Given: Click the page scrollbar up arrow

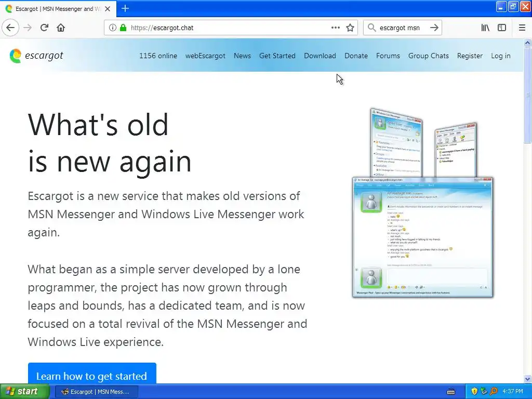Looking at the screenshot, I should (527, 43).
